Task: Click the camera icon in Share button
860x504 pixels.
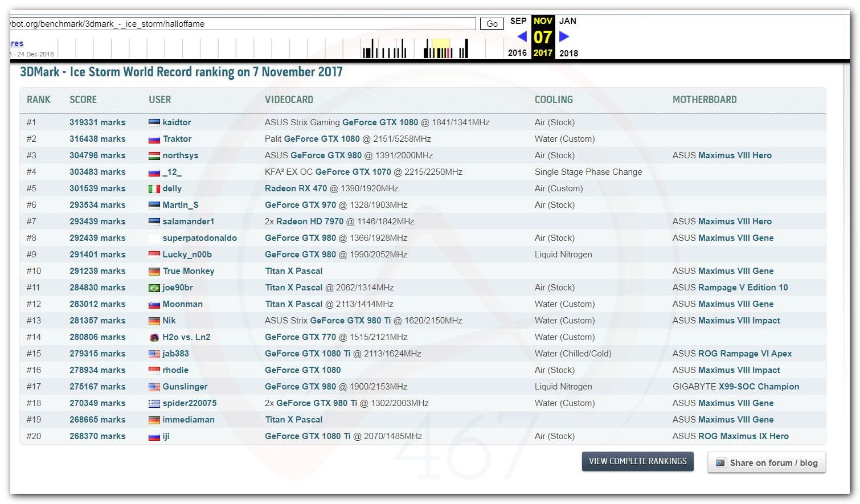Action: point(720,462)
